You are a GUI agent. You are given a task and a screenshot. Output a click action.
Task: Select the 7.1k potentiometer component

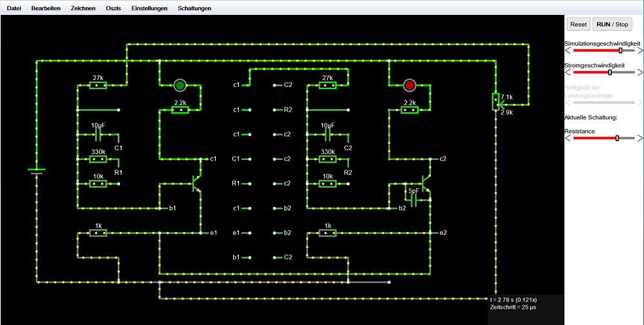pyautogui.click(x=495, y=102)
